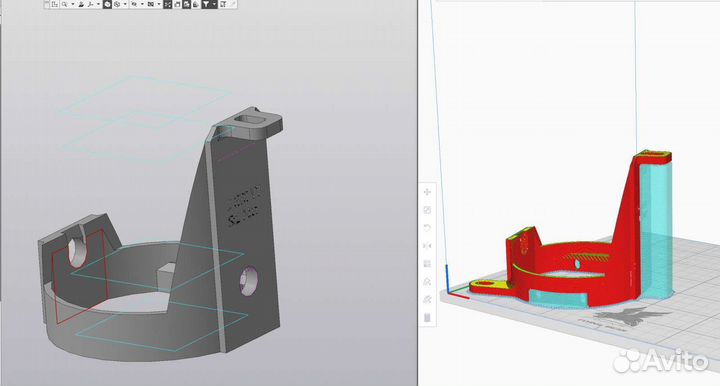
Task: Select the Support Blocker tool in Cura
Action: (x=427, y=281)
